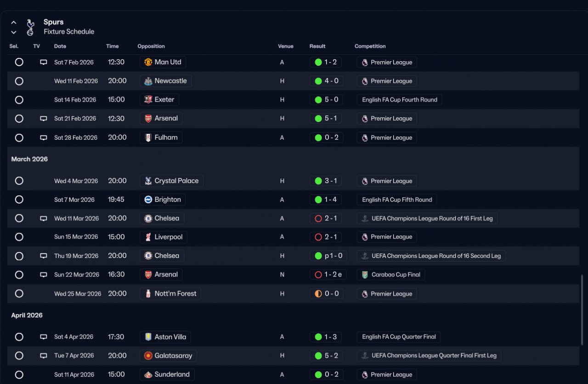Image resolution: width=588 pixels, height=384 pixels.
Task: Click the Galatasaray club badge icon
Action: point(148,355)
